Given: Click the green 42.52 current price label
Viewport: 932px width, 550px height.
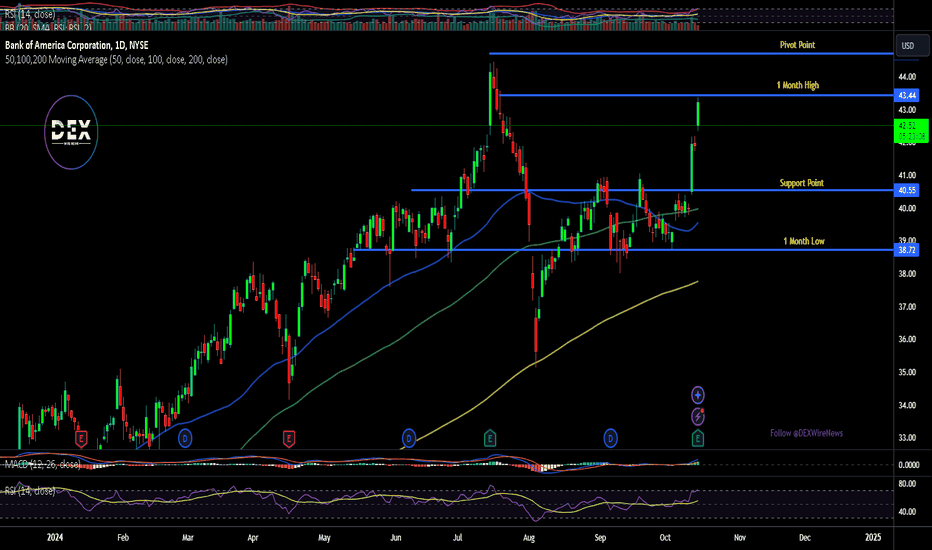Looking at the screenshot, I should click(x=911, y=131).
